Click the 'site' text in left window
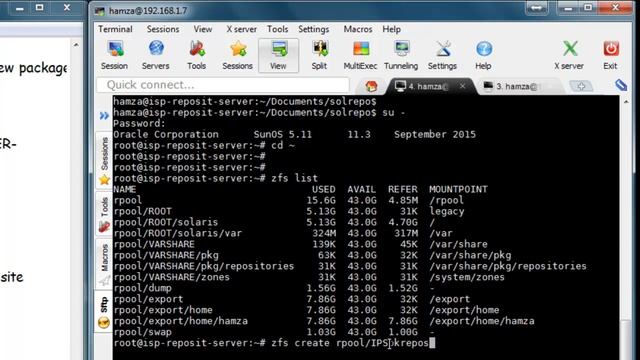Screen dimensions: 640x360 pyautogui.click(x=12, y=277)
